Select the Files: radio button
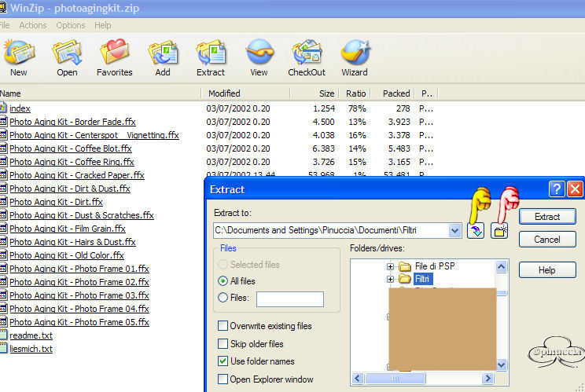 (x=223, y=298)
